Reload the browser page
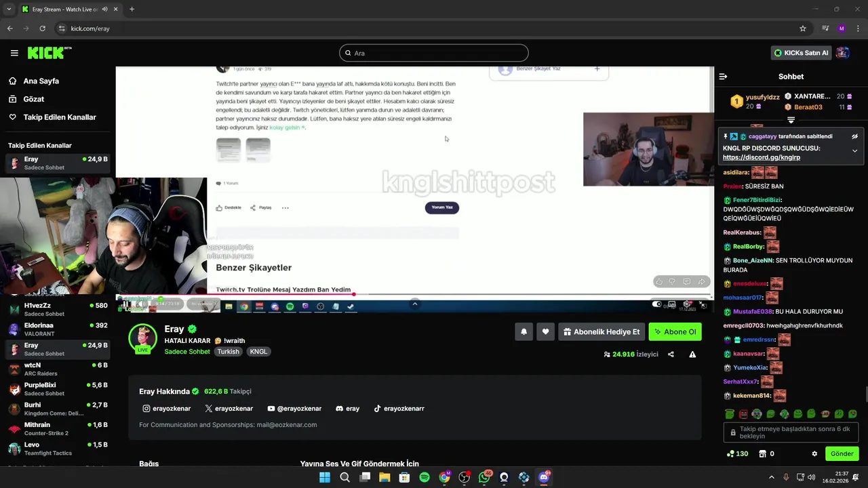Viewport: 868px width, 488px height. (x=42, y=28)
